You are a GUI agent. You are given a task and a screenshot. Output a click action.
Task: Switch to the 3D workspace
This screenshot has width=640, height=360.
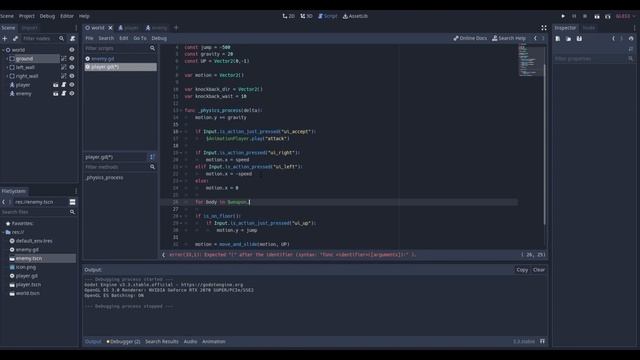(x=307, y=16)
